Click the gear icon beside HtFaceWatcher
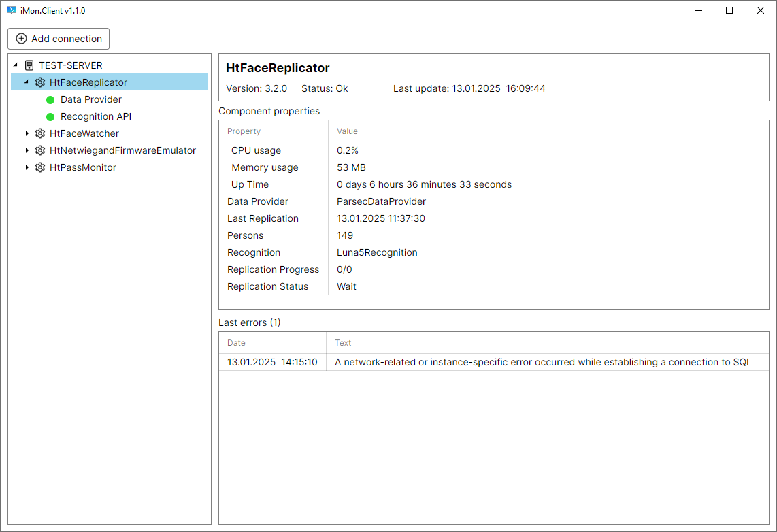Image resolution: width=777 pixels, height=532 pixels. click(40, 133)
